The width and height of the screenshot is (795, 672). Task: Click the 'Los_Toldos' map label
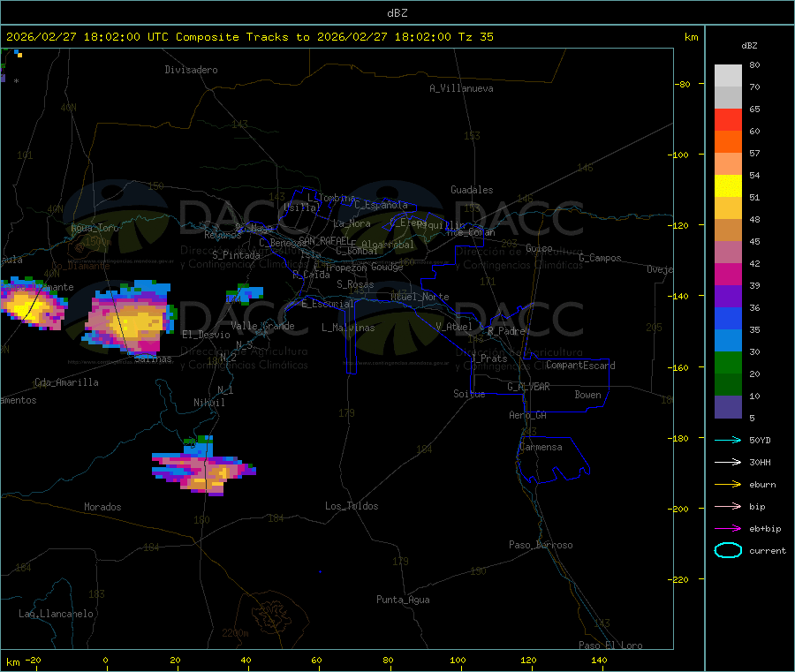tap(352, 506)
